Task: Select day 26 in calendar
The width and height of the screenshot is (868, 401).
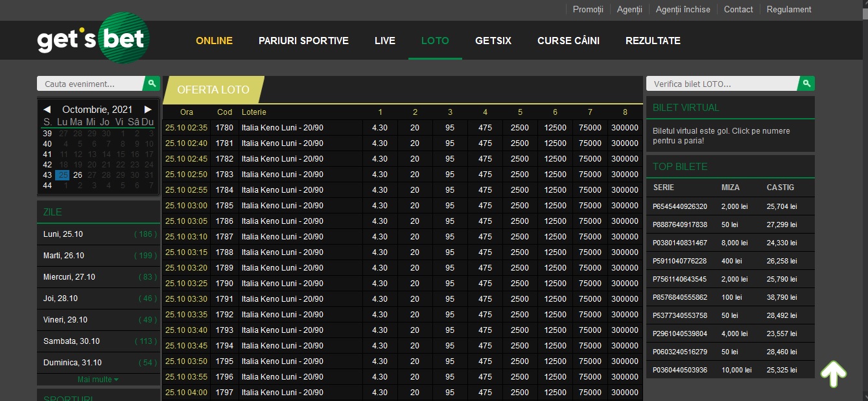Action: pos(78,175)
